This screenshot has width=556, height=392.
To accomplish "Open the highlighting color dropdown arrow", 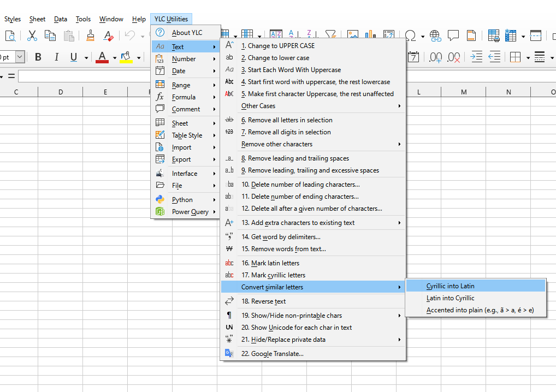I will coord(138,58).
